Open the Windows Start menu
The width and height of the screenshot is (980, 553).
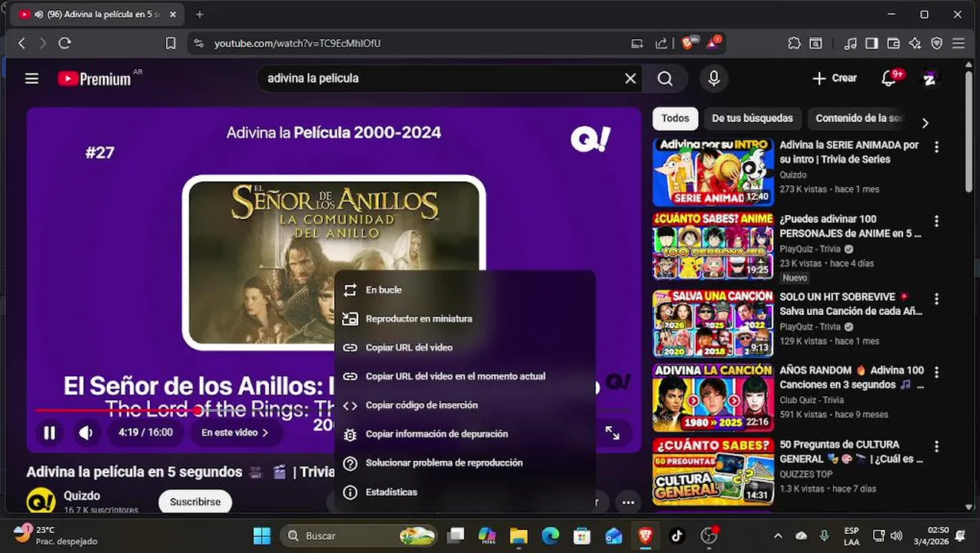point(262,535)
